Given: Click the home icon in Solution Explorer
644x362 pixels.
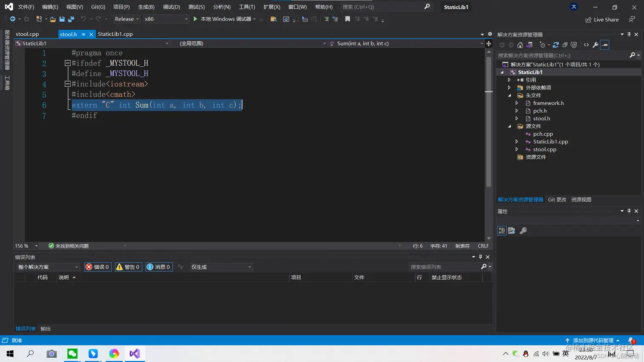Looking at the screenshot, I should pyautogui.click(x=520, y=45).
